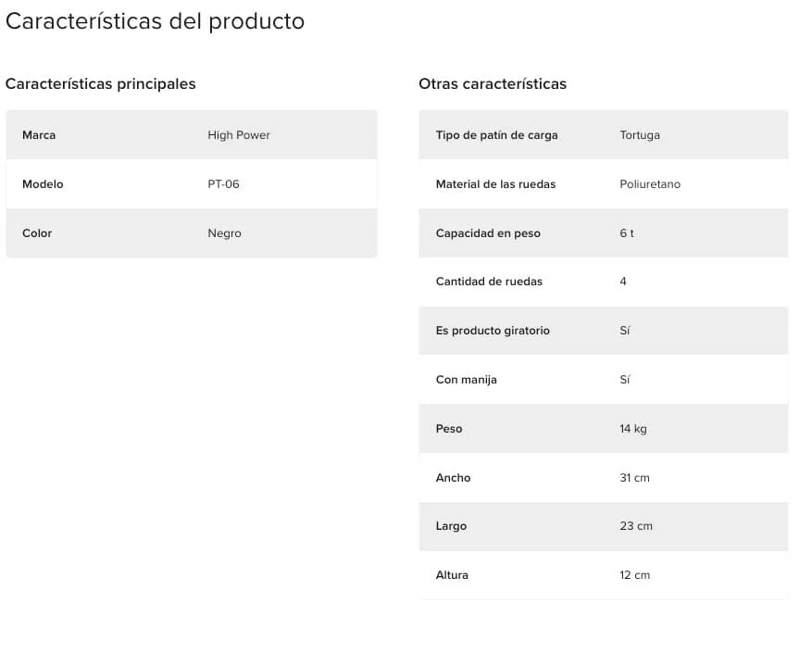
Task: Select the 'Negro' color value
Action: pyautogui.click(x=224, y=233)
